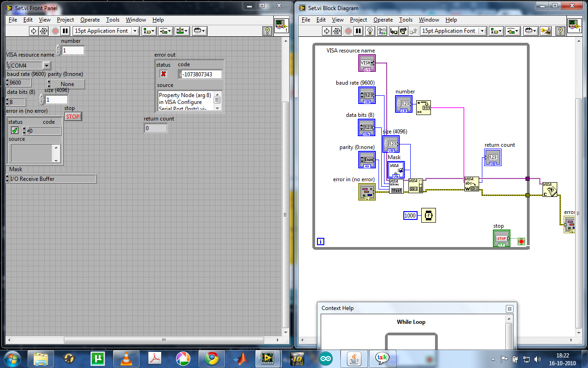The height and width of the screenshot is (368, 588).
Task: Click the size (4096) numeric field
Action: tap(56, 99)
